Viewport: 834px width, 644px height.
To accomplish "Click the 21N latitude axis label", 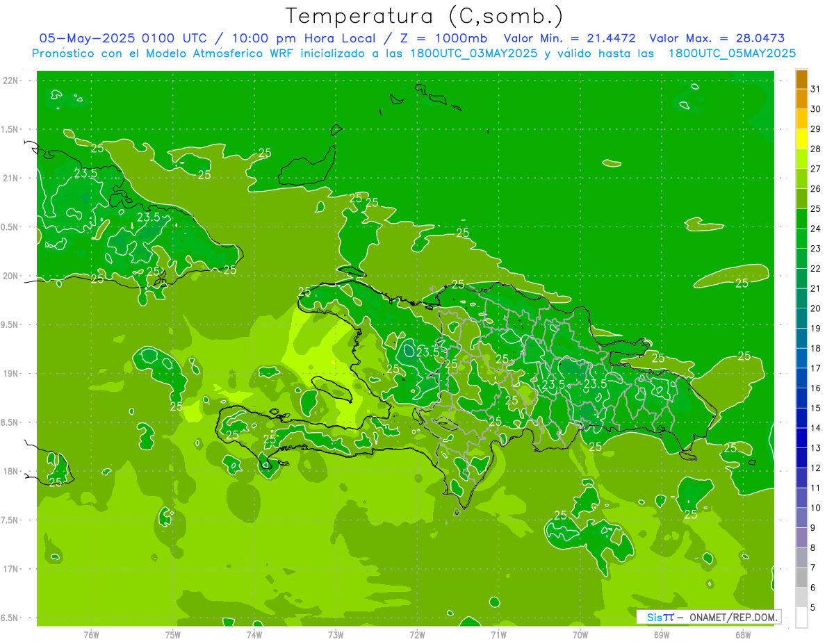I will (12, 179).
